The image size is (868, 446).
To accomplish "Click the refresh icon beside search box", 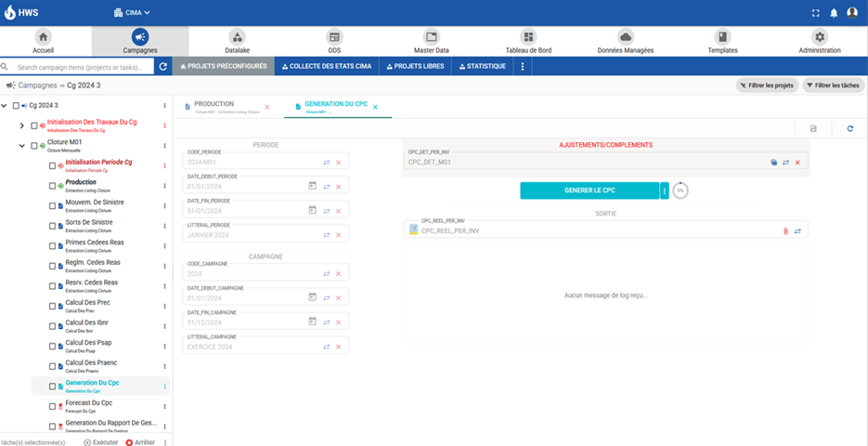I will pyautogui.click(x=163, y=67).
